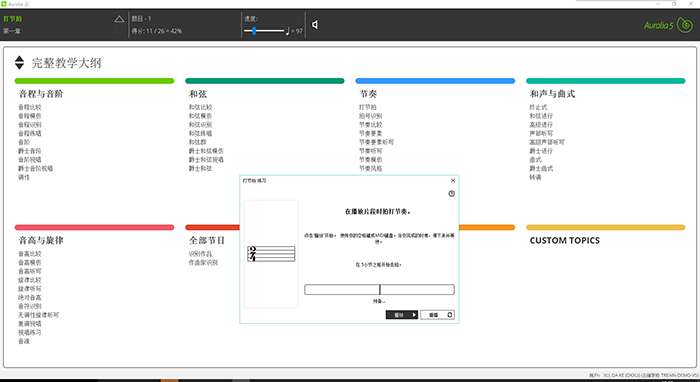Open the 爵士音阶 topic

(29, 151)
